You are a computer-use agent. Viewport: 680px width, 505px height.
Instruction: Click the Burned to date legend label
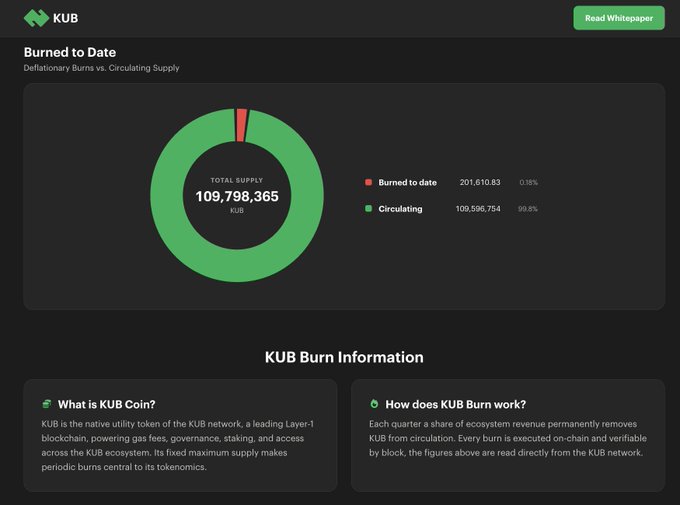pos(407,183)
